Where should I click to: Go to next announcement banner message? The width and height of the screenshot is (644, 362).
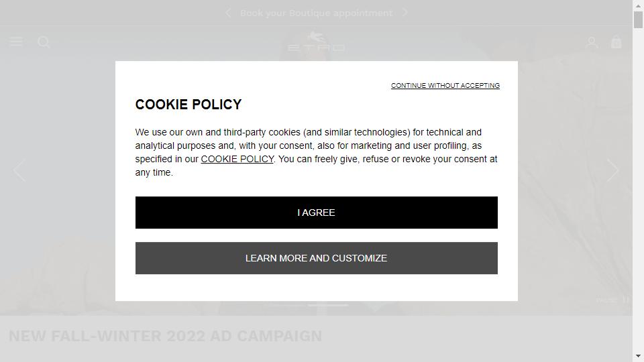[x=405, y=13]
